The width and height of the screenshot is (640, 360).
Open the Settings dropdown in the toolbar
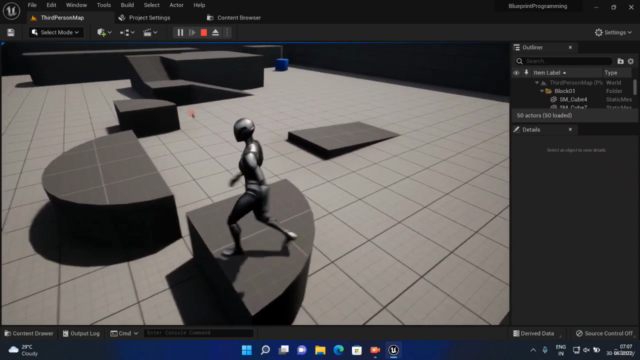tap(613, 33)
